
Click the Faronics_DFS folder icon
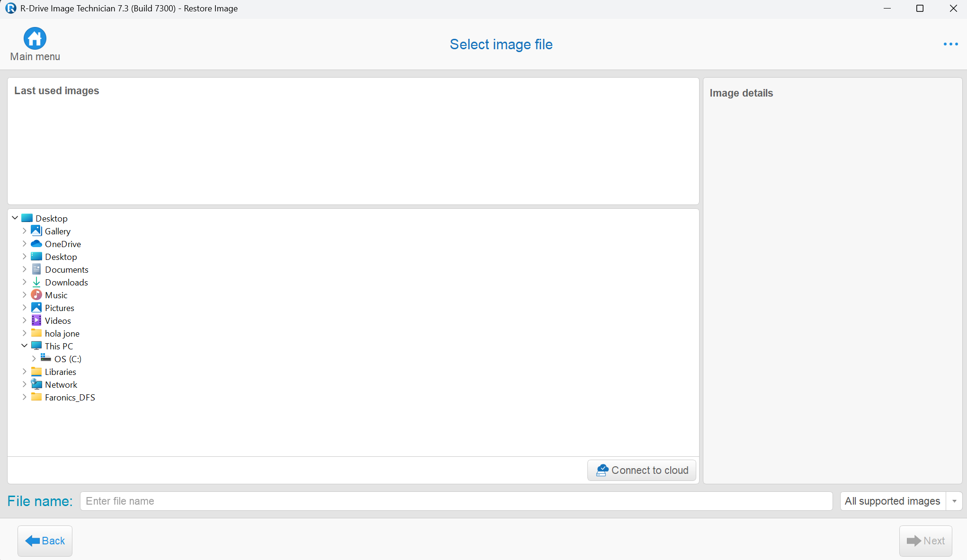pyautogui.click(x=36, y=397)
